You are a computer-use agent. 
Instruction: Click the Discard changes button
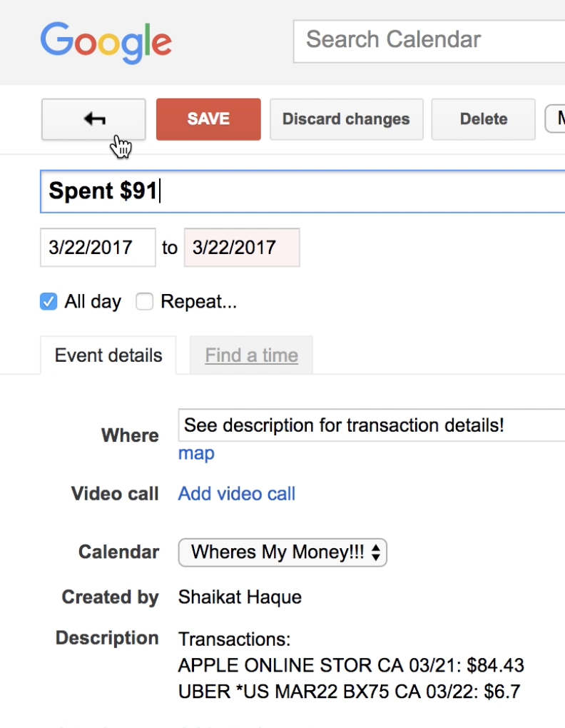point(346,119)
